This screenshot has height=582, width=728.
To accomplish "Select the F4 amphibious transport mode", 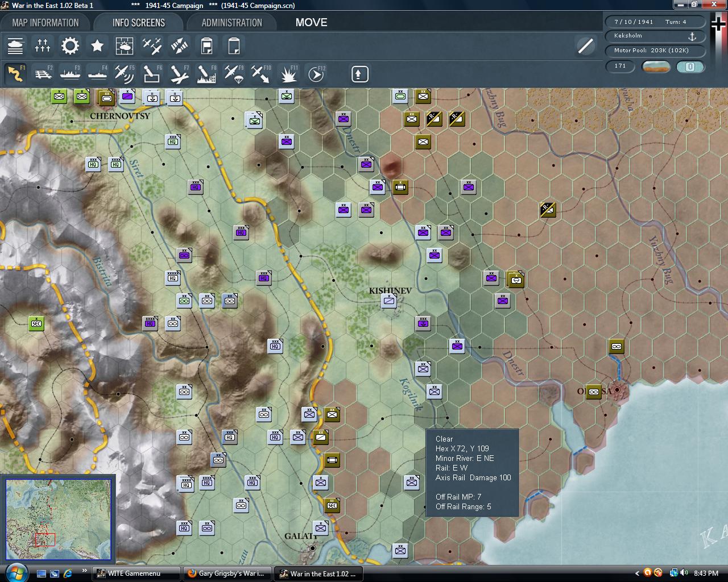I will point(97,74).
